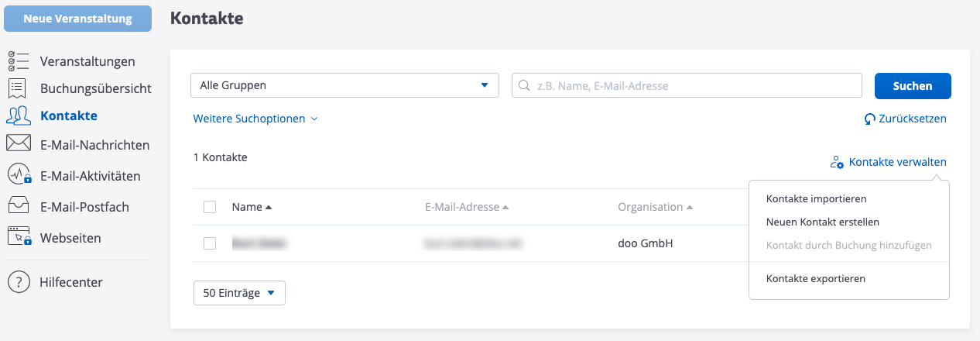Open the Alle Gruppen dropdown

pos(344,85)
